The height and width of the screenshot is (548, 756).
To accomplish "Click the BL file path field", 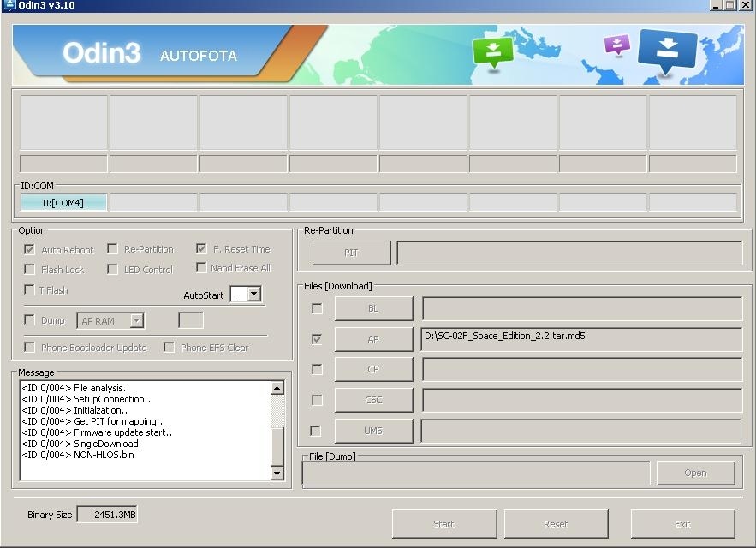I will coord(582,308).
